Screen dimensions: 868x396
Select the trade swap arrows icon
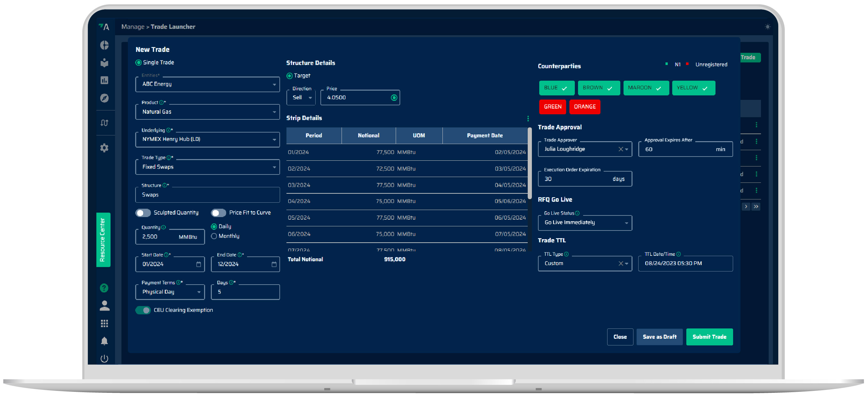click(104, 123)
